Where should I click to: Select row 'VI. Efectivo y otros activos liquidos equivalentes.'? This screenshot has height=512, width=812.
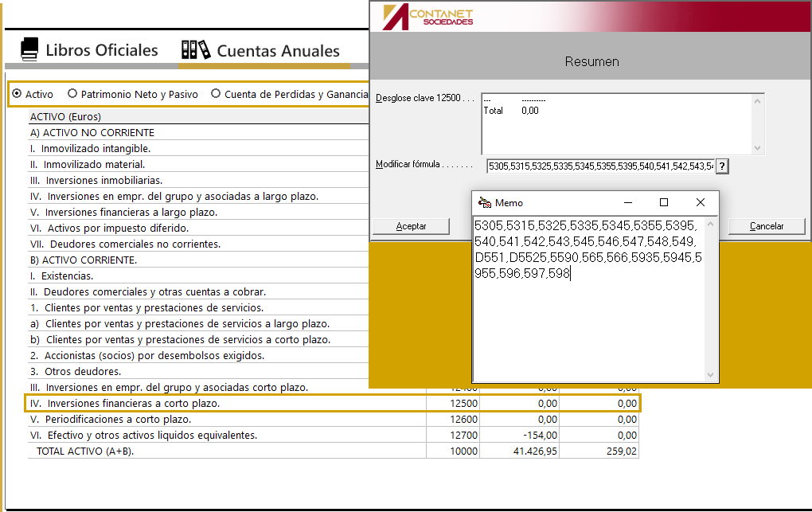pos(333,436)
